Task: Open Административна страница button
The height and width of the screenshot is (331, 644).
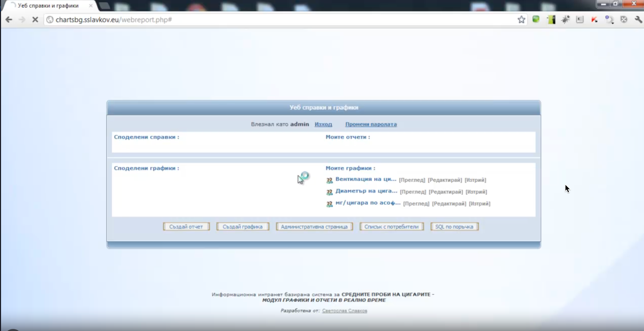Action: coord(314,227)
